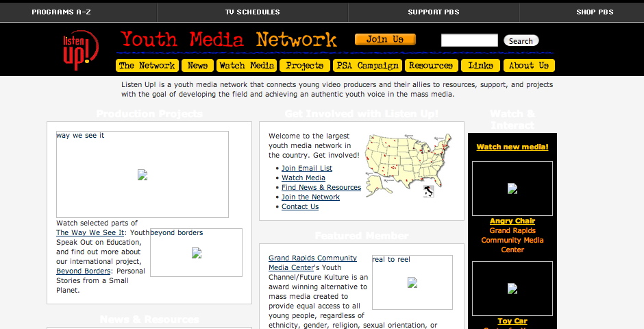Open Programs A-Z in PBS bar
Viewport: 644px width, 329px height.
tap(61, 12)
